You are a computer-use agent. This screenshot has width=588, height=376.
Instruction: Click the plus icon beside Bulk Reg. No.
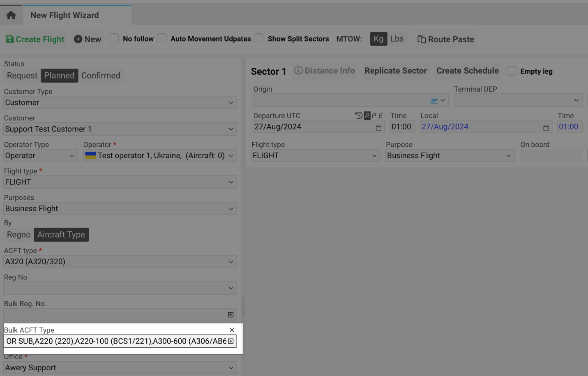231,314
